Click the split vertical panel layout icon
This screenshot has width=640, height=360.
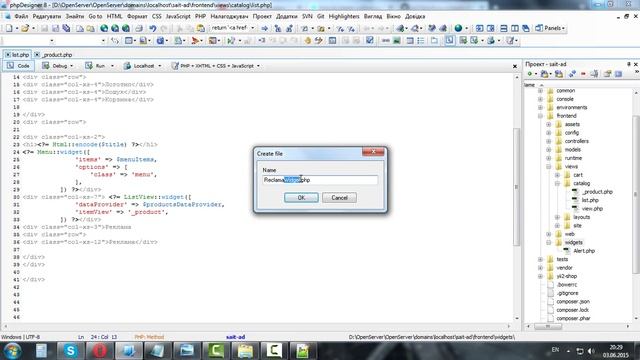point(515,28)
